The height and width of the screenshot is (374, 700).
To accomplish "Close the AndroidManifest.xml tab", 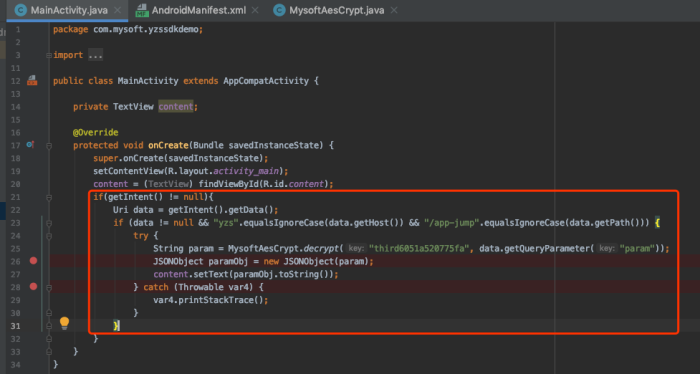I will point(255,10).
